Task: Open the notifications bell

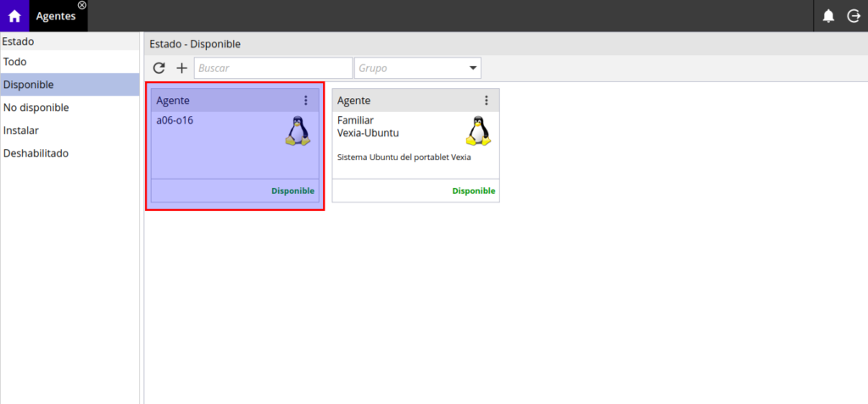Action: pyautogui.click(x=828, y=16)
